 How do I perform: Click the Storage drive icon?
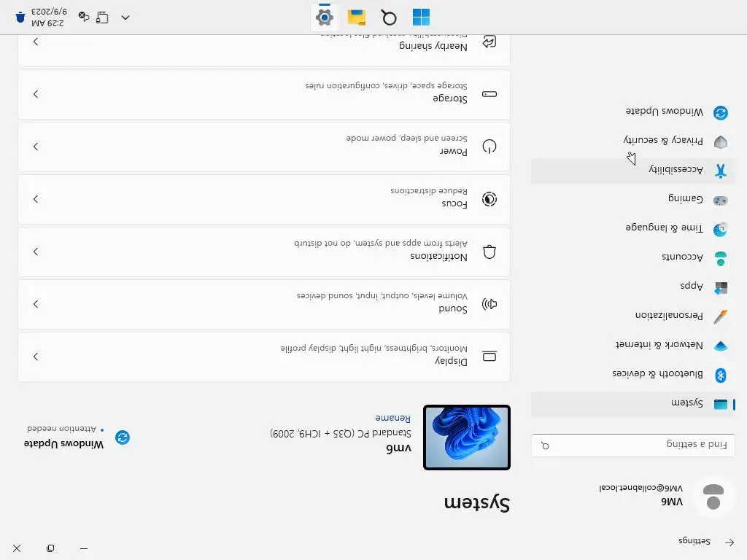click(x=489, y=94)
